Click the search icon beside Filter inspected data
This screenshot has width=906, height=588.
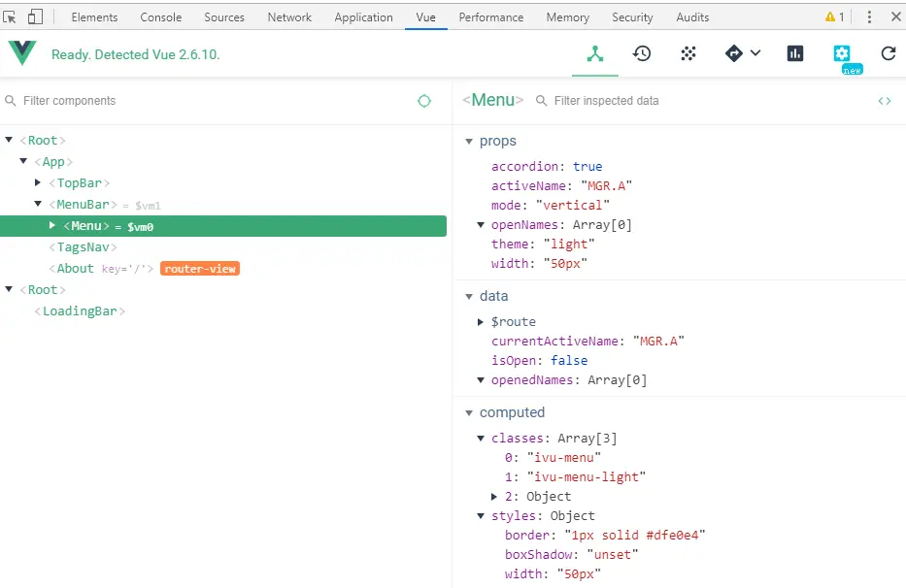(542, 101)
